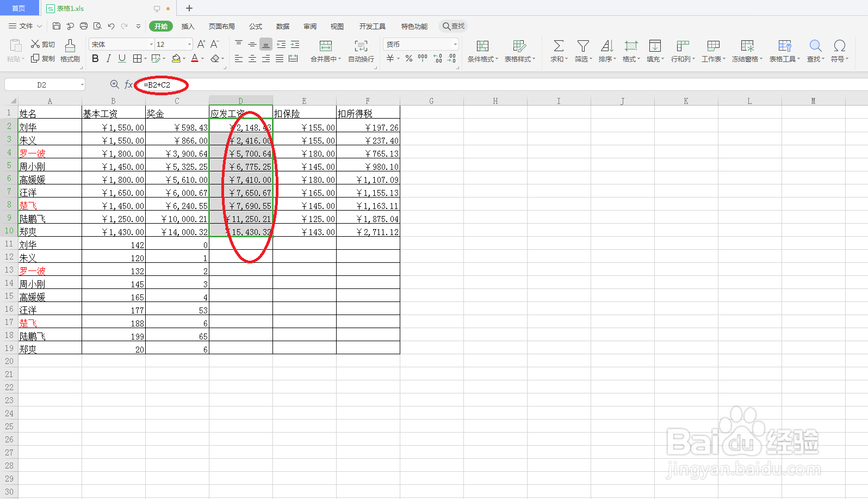Open the font size dropdown showing 12
This screenshot has width=868, height=499.
(x=189, y=44)
